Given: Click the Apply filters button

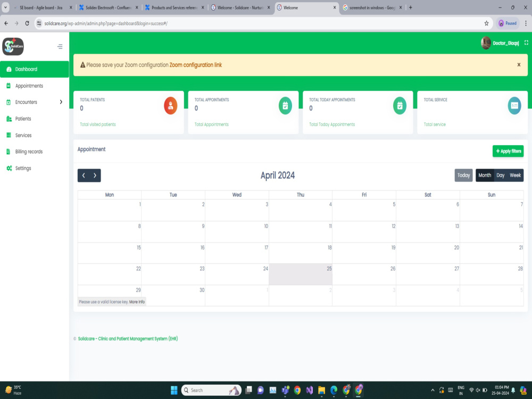Looking at the screenshot, I should tap(508, 151).
